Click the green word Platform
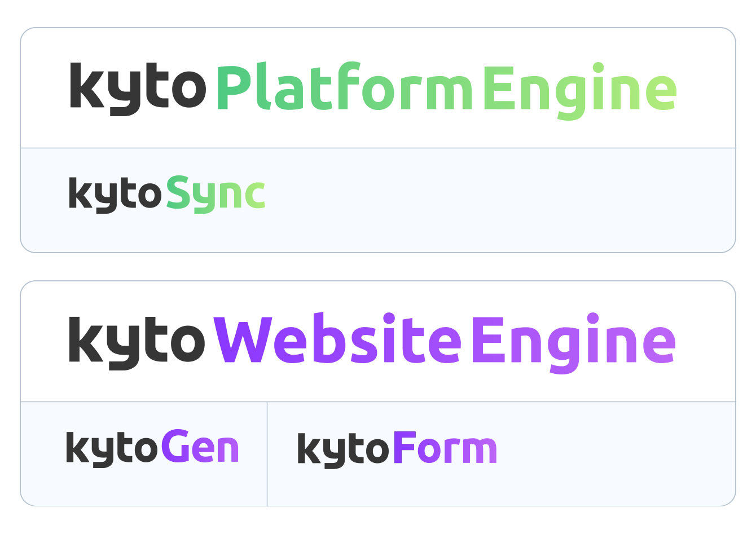The image size is (756, 534). coord(345,86)
